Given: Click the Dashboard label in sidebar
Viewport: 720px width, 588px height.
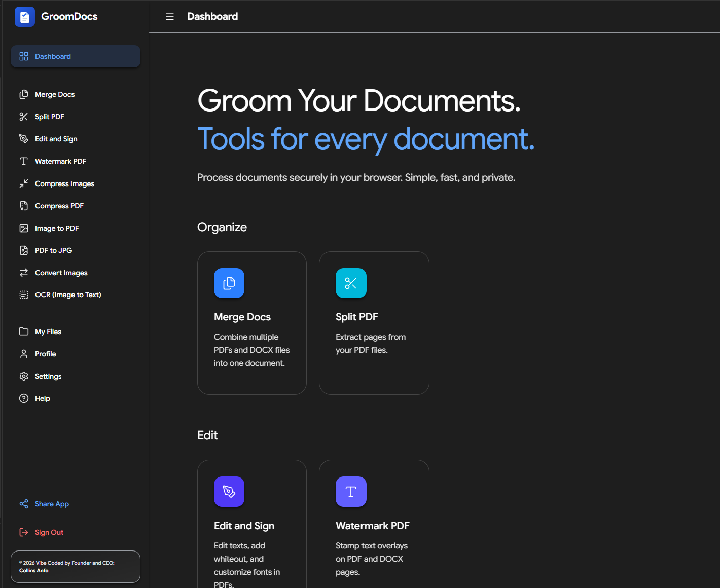Looking at the screenshot, I should (x=53, y=56).
